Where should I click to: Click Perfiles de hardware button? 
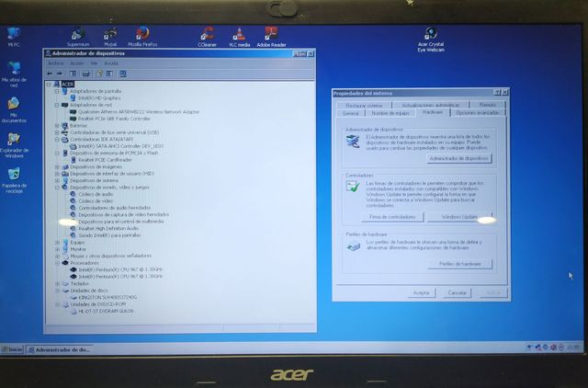pyautogui.click(x=459, y=264)
